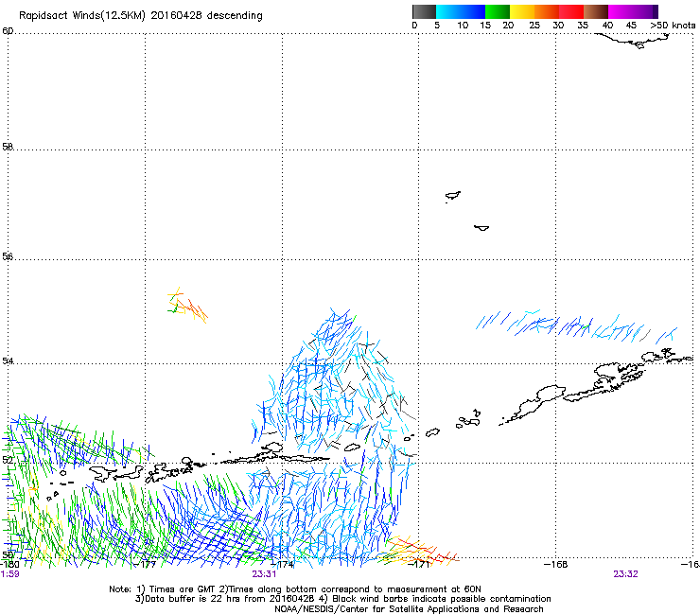
Task: Pick the yellow 20-25 knots legend segment
Action: (x=522, y=11)
